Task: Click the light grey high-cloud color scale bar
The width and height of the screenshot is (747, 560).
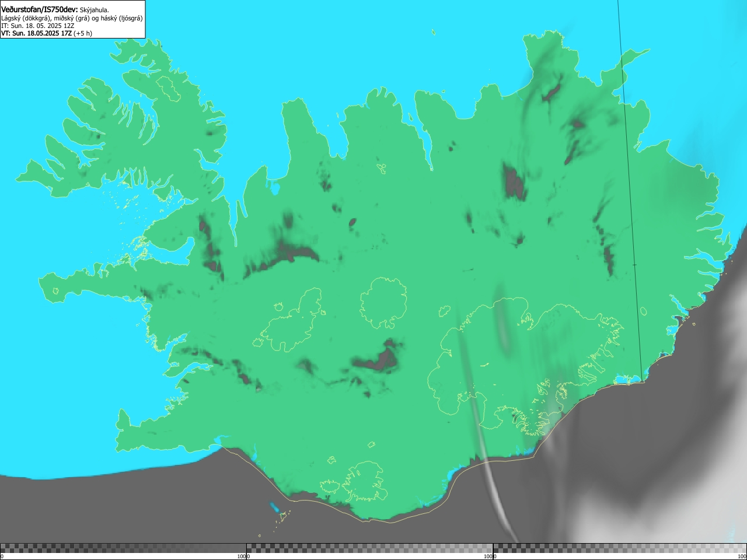Action: (x=620, y=548)
